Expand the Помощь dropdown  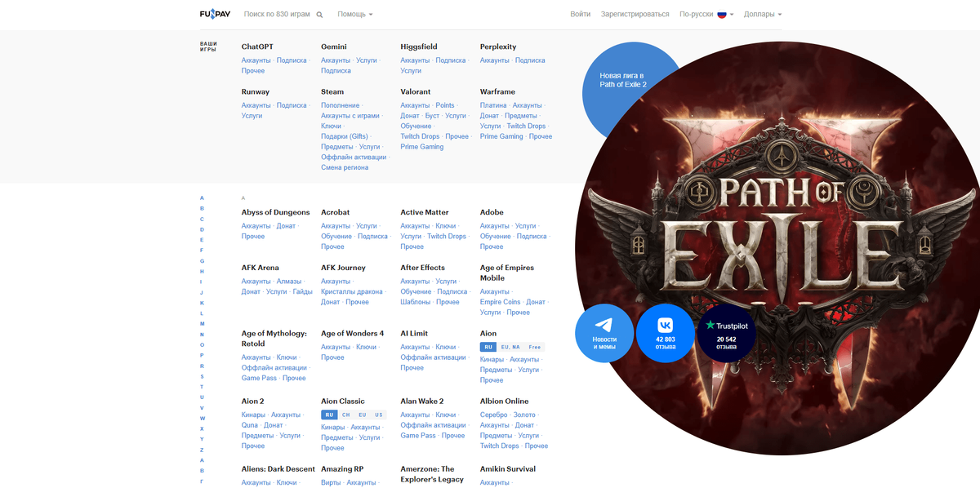(355, 14)
